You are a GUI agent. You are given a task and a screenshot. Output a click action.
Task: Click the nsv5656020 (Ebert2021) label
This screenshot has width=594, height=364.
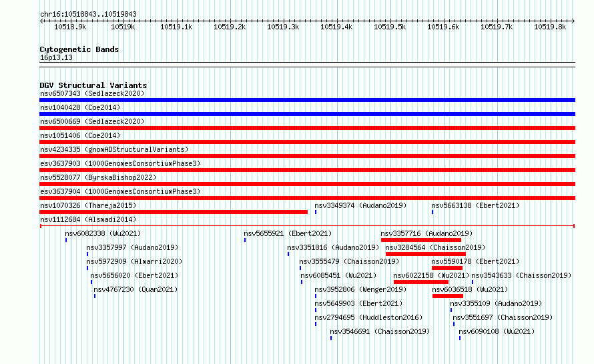click(134, 275)
